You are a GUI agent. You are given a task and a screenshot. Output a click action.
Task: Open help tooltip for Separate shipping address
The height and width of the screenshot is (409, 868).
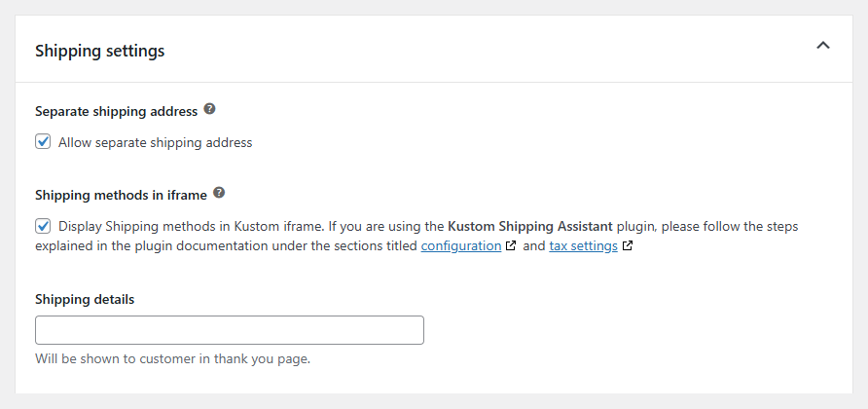click(210, 110)
